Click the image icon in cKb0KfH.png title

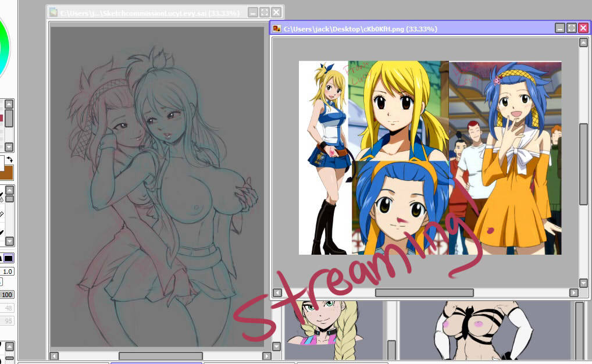pyautogui.click(x=277, y=28)
